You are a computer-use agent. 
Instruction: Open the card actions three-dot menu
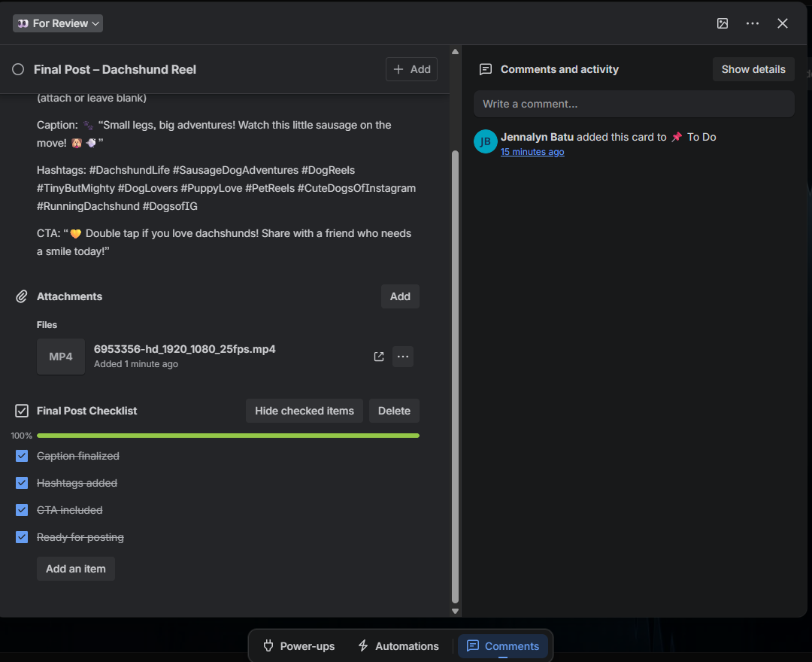[x=753, y=23]
